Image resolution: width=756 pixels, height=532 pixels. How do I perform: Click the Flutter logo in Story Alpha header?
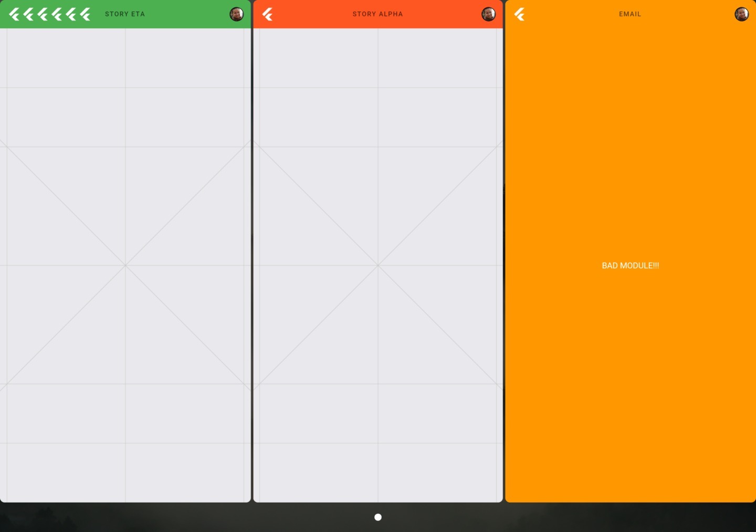[268, 14]
